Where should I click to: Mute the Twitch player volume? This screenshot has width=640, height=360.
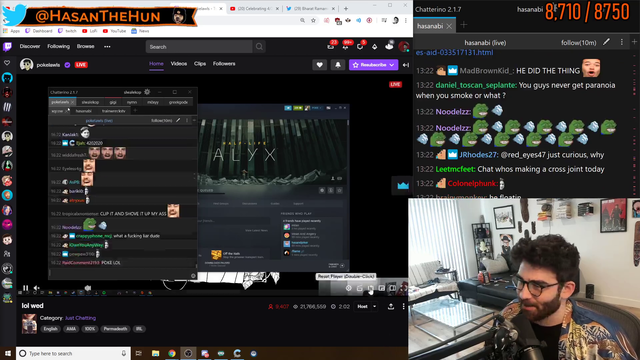coord(37,288)
